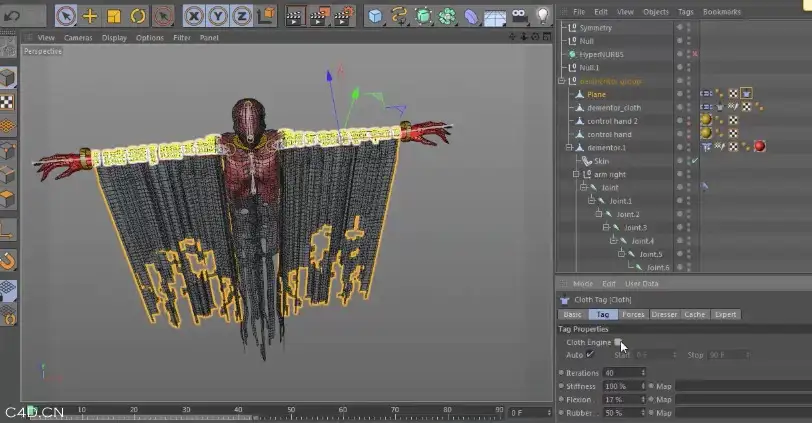Toggle the Auto checkbox
Screen dimensions: 812x423
590,355
